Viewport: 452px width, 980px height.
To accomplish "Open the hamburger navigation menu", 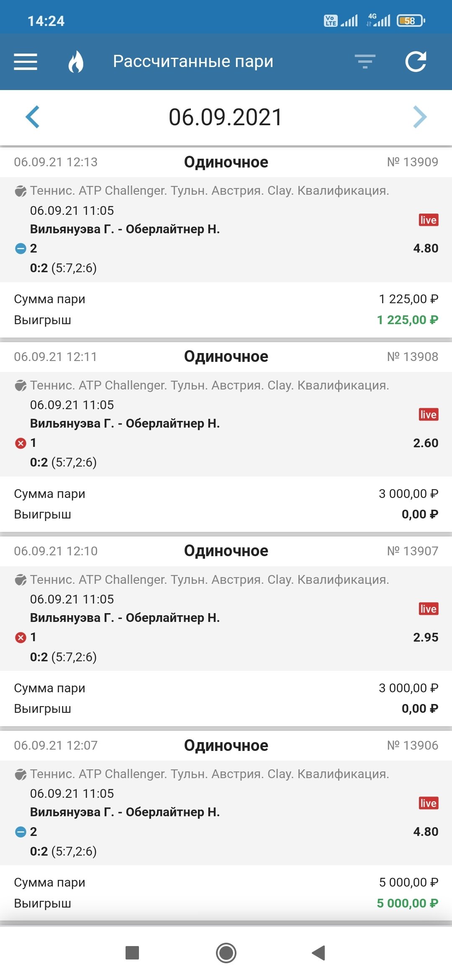I will pyautogui.click(x=26, y=62).
